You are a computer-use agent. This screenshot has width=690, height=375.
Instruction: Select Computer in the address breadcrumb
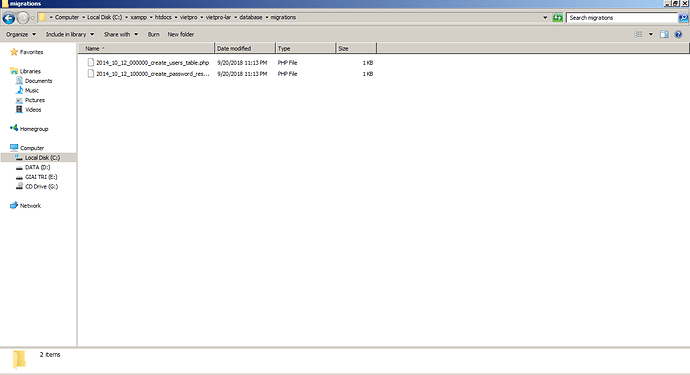point(66,18)
